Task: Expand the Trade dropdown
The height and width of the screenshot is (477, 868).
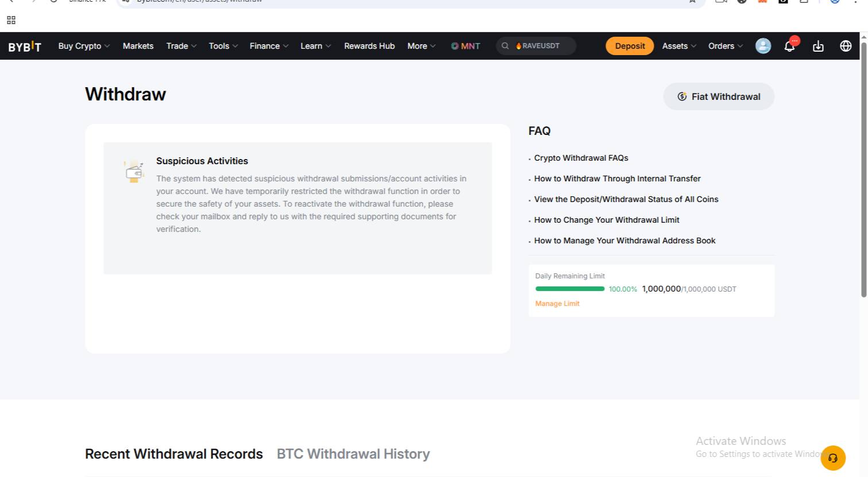Action: coord(182,46)
